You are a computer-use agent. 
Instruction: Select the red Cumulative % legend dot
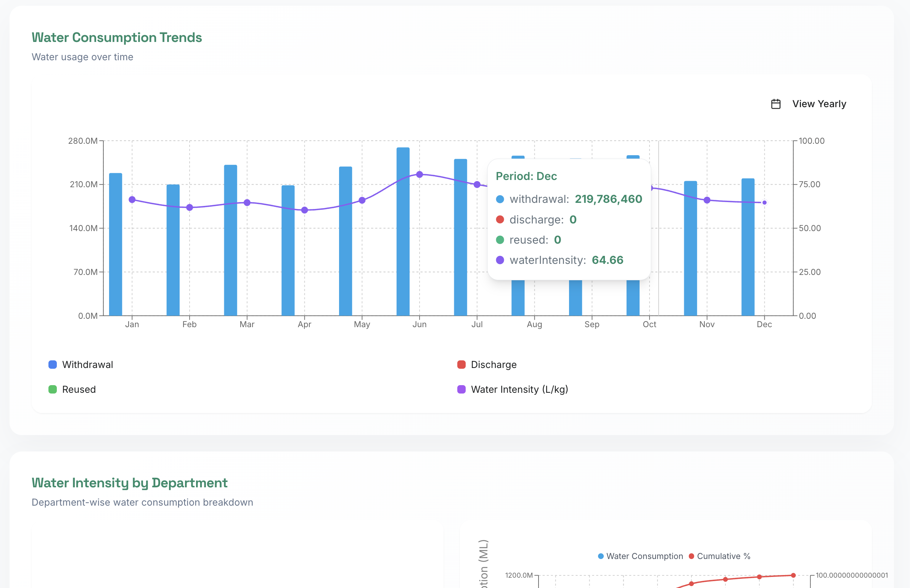(691, 556)
